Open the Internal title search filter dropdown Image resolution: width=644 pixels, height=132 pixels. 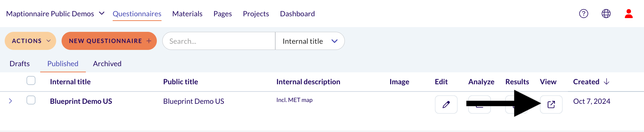pyautogui.click(x=310, y=41)
